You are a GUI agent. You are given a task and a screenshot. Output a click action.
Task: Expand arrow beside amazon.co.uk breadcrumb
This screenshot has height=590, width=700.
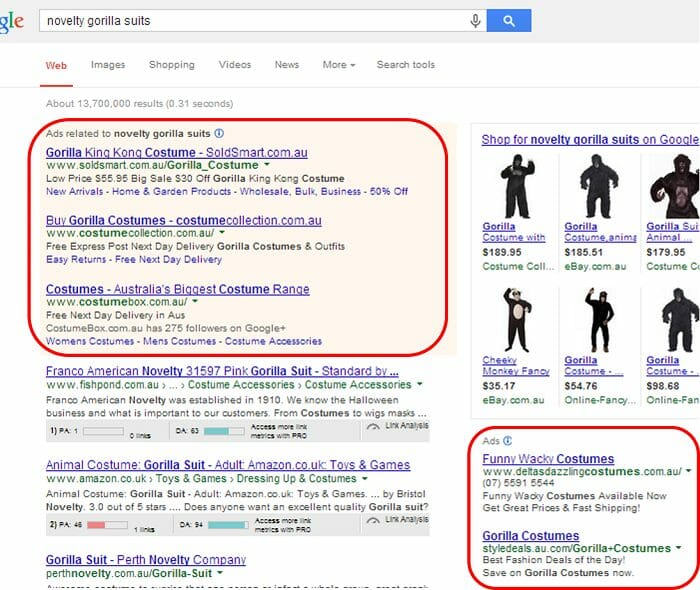pos(365,478)
